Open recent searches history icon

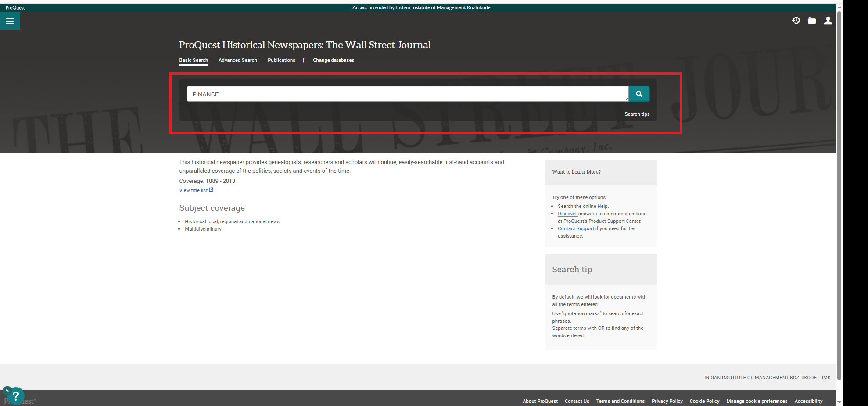pyautogui.click(x=796, y=21)
